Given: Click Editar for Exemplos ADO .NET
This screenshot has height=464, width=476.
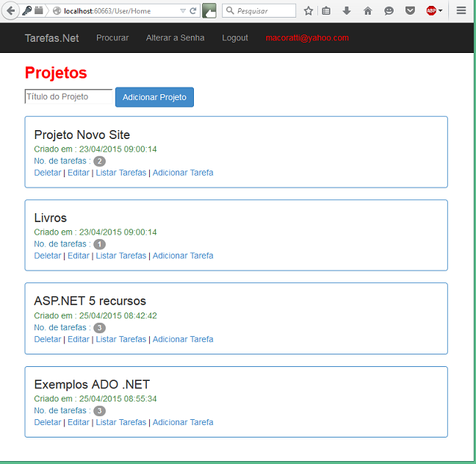Looking at the screenshot, I should [79, 422].
